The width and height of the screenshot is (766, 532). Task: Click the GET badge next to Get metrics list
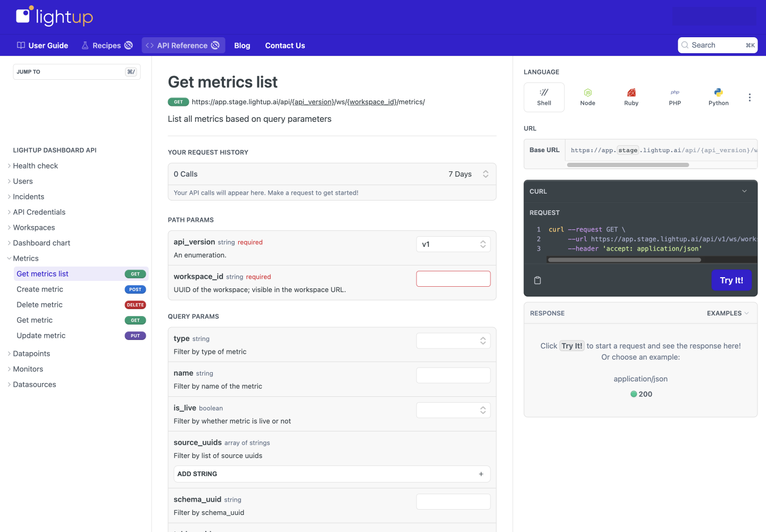point(135,274)
